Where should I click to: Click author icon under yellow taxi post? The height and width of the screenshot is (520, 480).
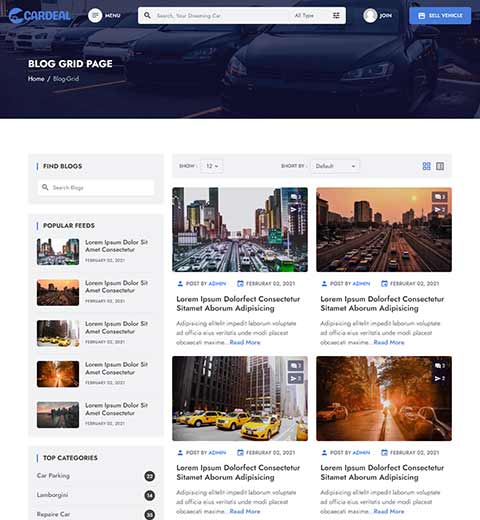coord(180,453)
